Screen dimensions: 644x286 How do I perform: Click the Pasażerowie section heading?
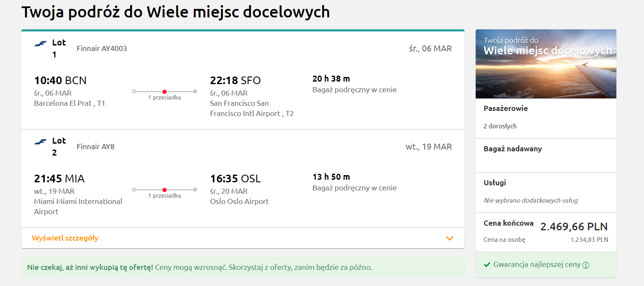click(x=506, y=108)
